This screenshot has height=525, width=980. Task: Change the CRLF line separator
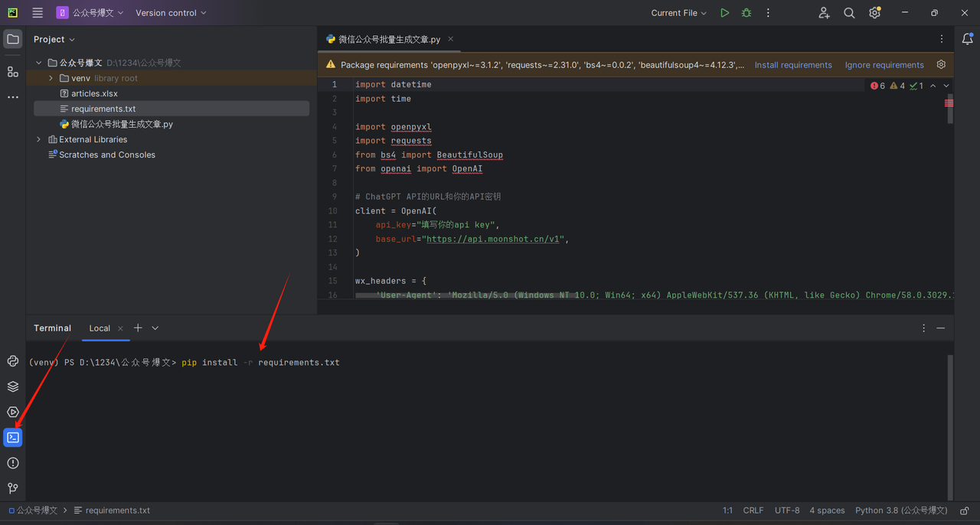753,510
